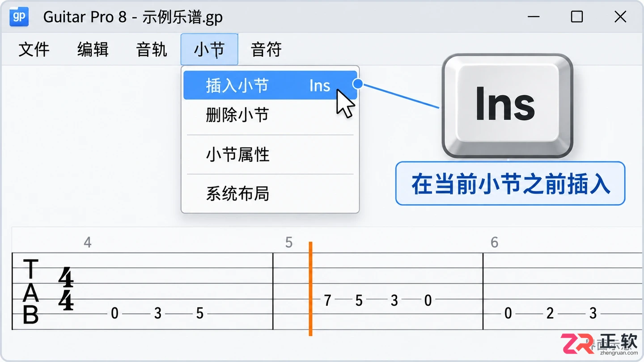Viewport: 644px width, 362px height.
Task: Select the 4/4 time signature
Action: pyautogui.click(x=66, y=289)
